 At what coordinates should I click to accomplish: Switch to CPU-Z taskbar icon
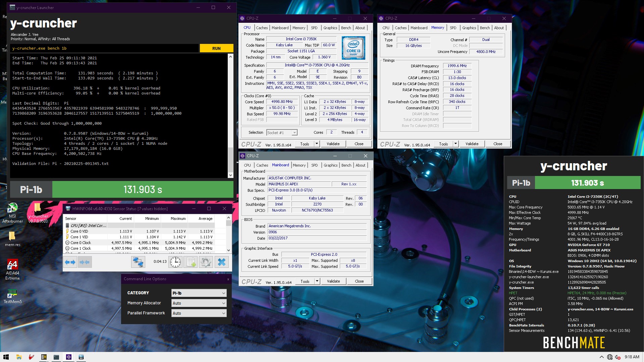[68, 357]
